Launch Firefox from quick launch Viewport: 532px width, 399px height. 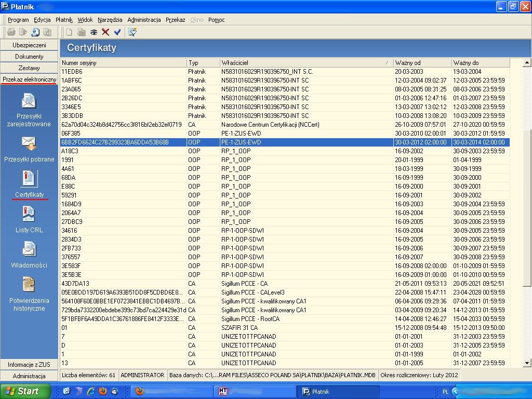(x=102, y=391)
